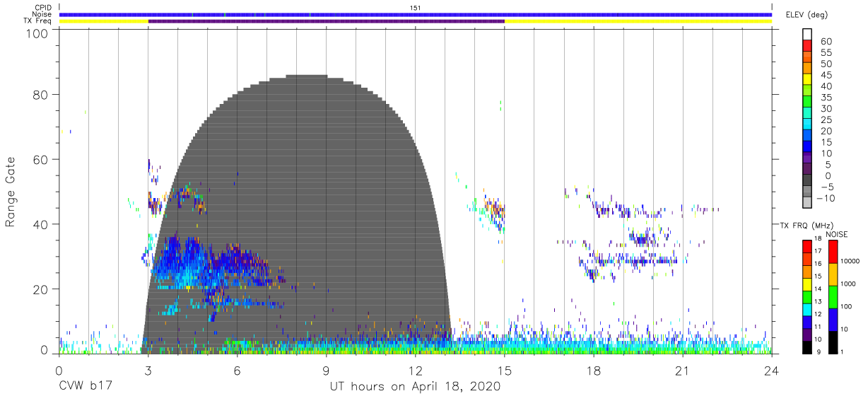Click the UT hours on April 18, 2020 title
Screen dimensions: 868x401
pos(415,387)
